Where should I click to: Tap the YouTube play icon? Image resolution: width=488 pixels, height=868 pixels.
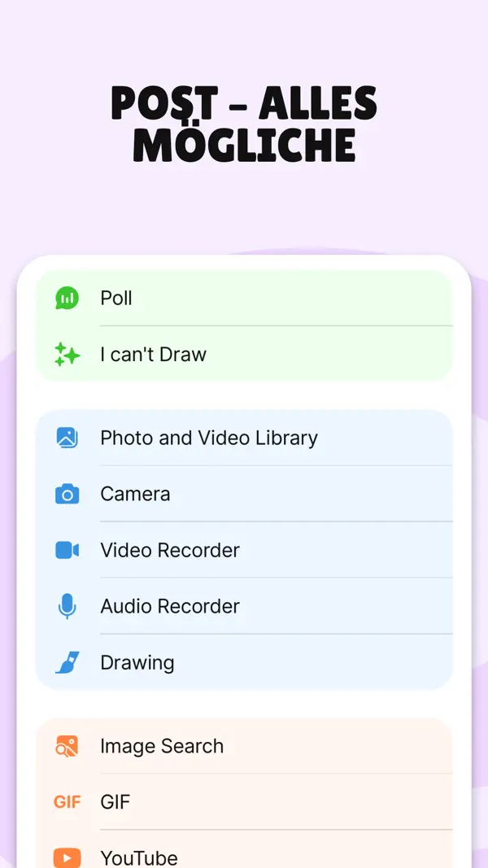coord(68,857)
